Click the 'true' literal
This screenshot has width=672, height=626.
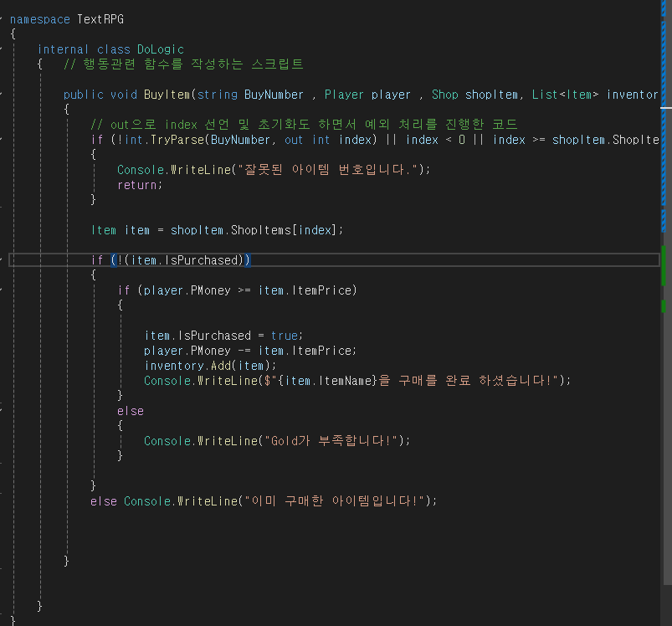[x=285, y=336]
